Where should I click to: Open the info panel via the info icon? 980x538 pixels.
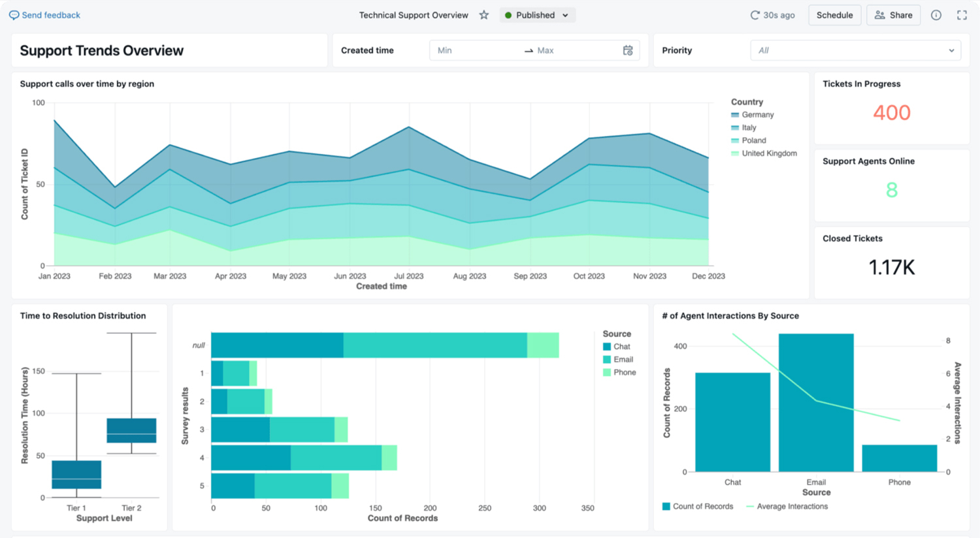tap(937, 14)
